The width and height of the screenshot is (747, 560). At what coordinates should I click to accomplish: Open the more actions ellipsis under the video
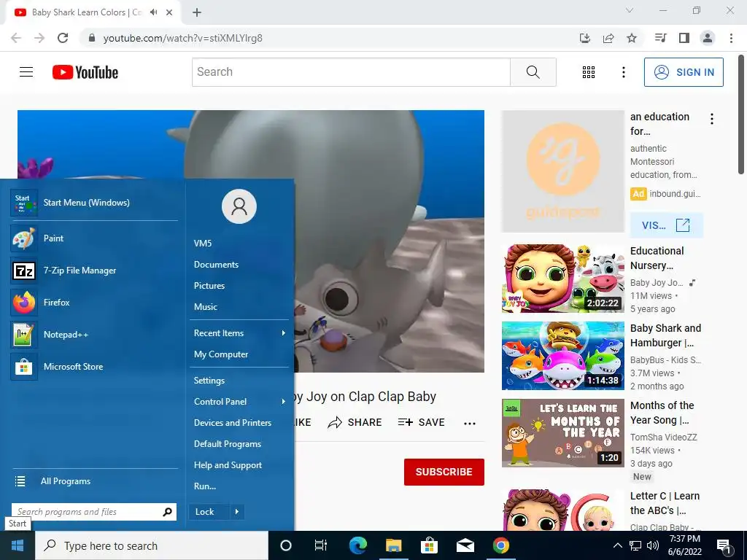pyautogui.click(x=470, y=424)
